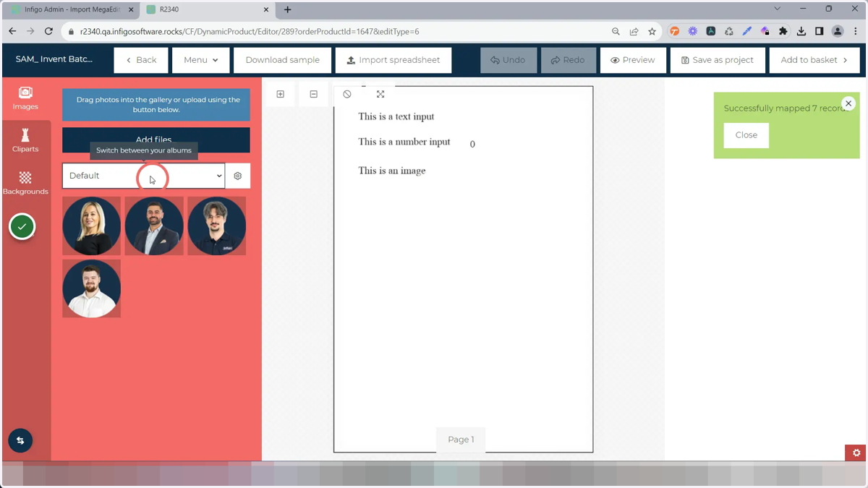The height and width of the screenshot is (488, 868).
Task: Select the blonde woman photo thumbnail
Action: coord(91,226)
